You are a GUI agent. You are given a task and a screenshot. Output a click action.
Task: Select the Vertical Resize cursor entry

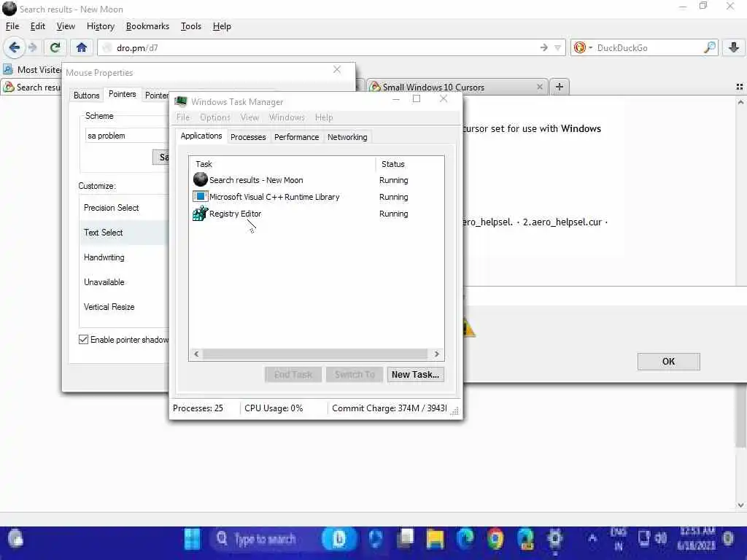pyautogui.click(x=124, y=307)
